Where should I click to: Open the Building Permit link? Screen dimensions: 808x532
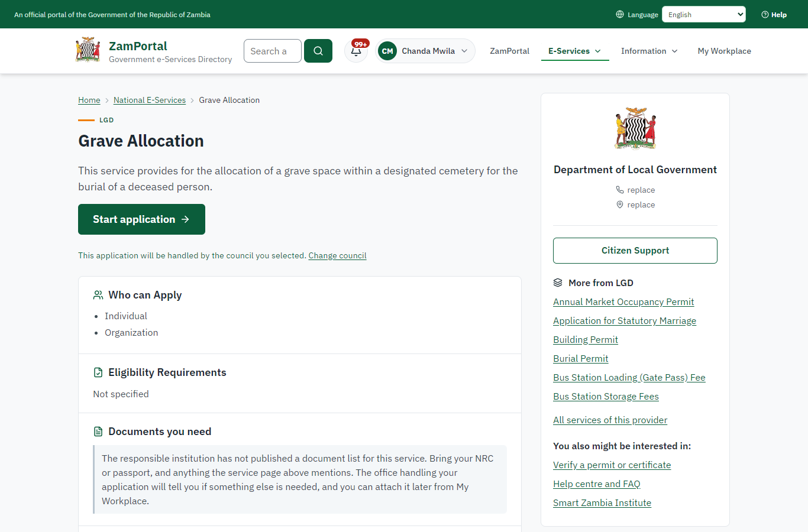pyautogui.click(x=586, y=339)
